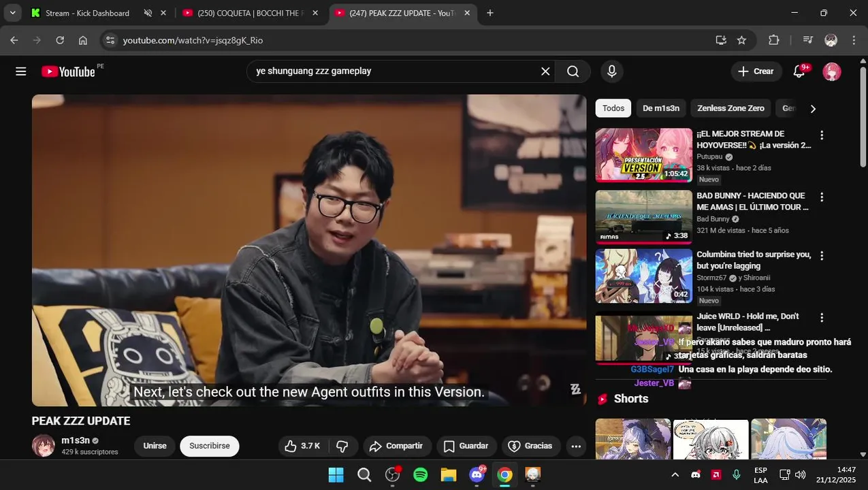Open the Putupau channel link
868x490 pixels.
coord(709,157)
